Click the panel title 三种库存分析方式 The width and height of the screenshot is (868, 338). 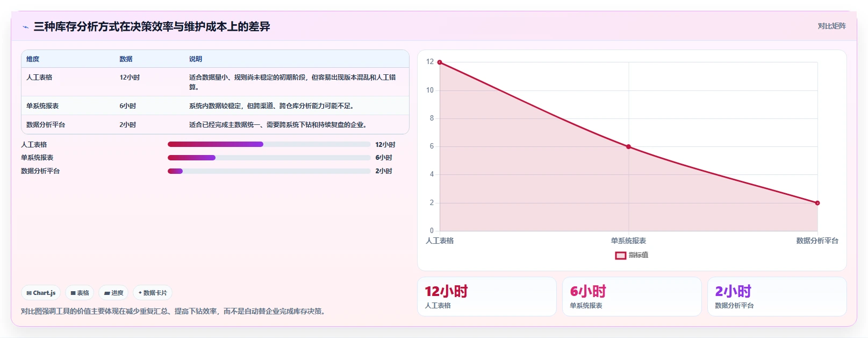[x=152, y=26]
